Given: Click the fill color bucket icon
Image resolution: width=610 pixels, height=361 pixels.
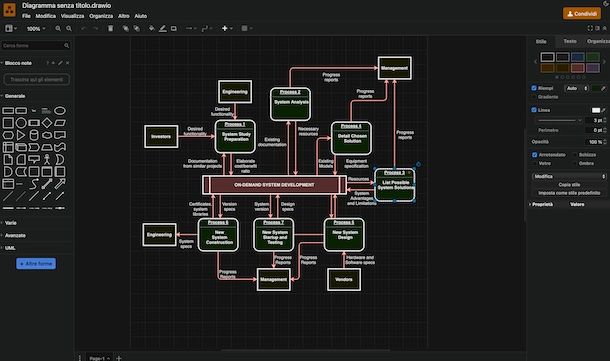Looking at the screenshot, I should click(152, 28).
